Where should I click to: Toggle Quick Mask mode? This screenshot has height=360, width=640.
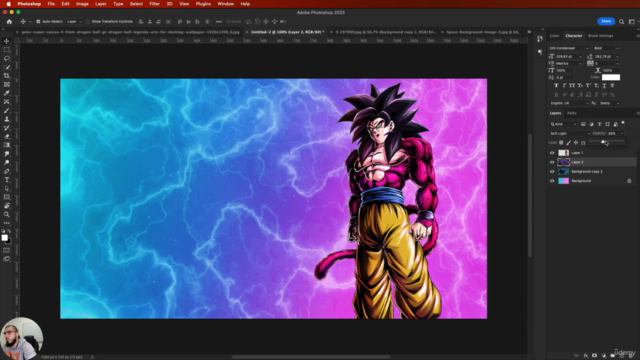pos(7,250)
